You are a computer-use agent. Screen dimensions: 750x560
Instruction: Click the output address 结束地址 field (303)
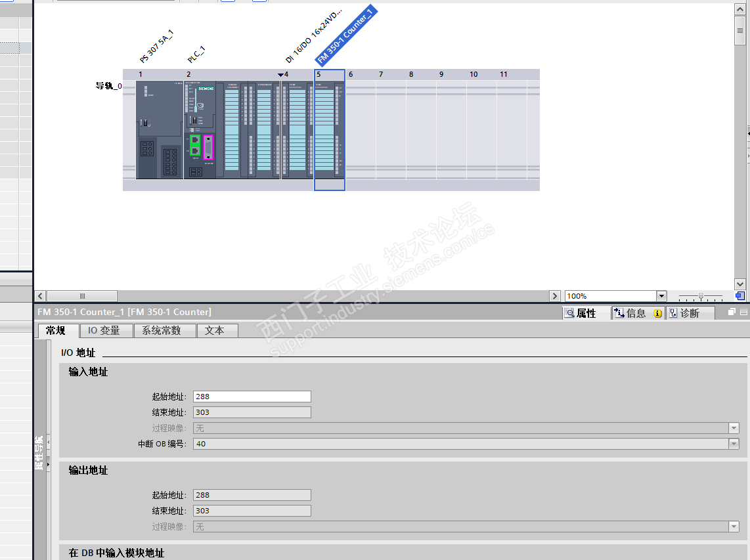(x=252, y=511)
